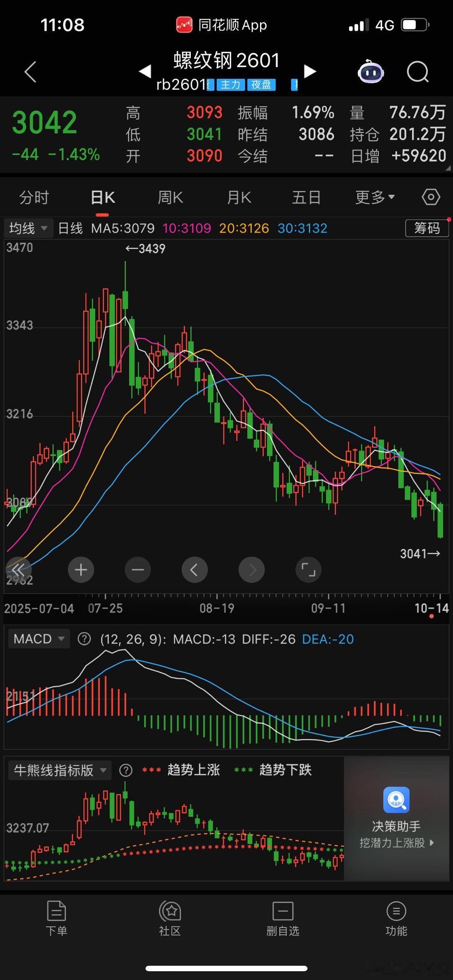Tap the 量 76.76万 value
453x980 pixels.
pos(417,112)
